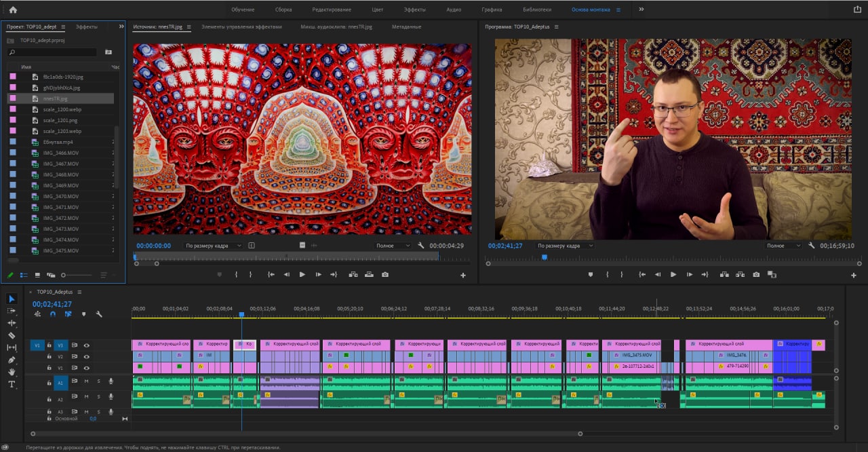The width and height of the screenshot is (868, 452).
Task: Open Элементы управления эффектами tab
Action: coord(241,26)
